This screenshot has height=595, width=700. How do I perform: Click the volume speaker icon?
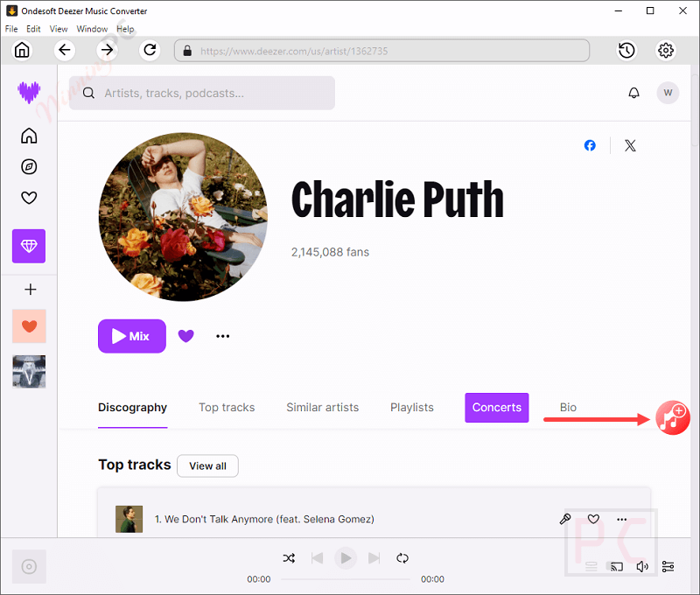pos(642,567)
